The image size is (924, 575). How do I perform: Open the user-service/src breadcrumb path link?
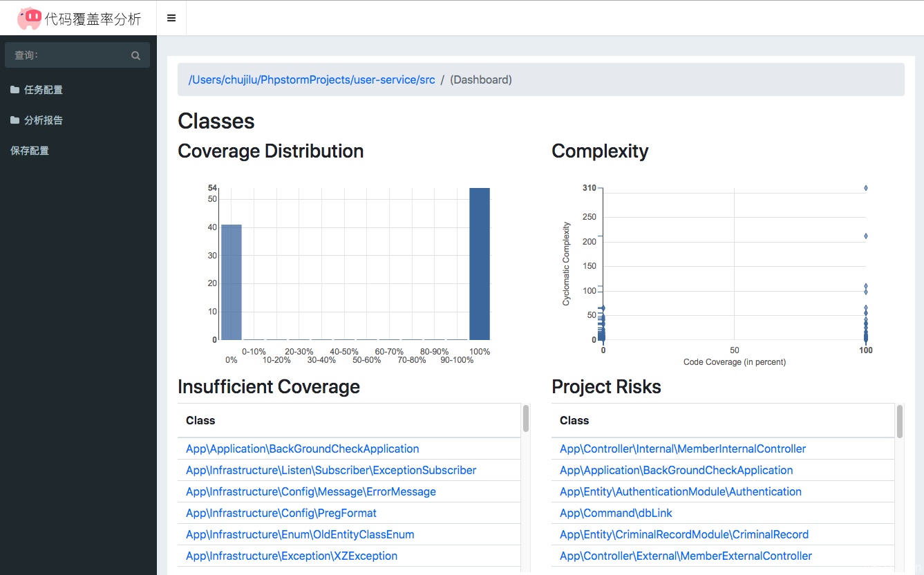(312, 79)
